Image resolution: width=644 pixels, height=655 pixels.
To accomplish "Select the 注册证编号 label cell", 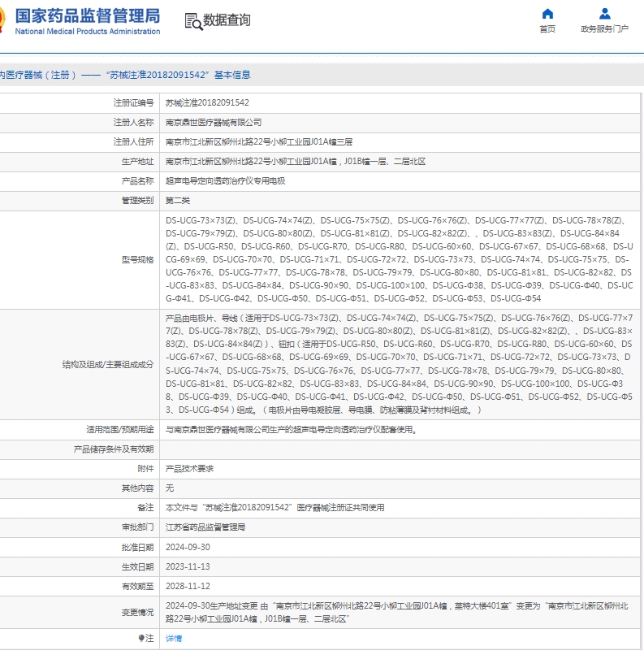I will click(133, 102).
